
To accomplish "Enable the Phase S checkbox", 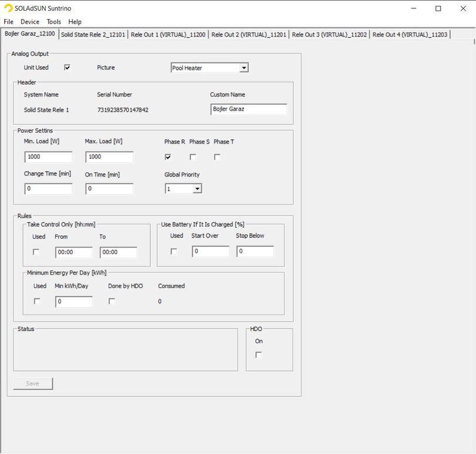I will pyautogui.click(x=193, y=157).
